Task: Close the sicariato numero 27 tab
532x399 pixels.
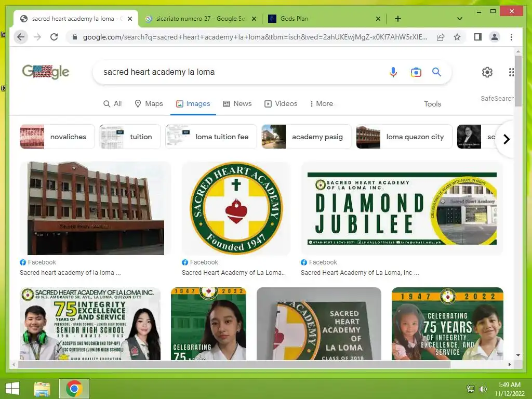Action: tap(254, 19)
